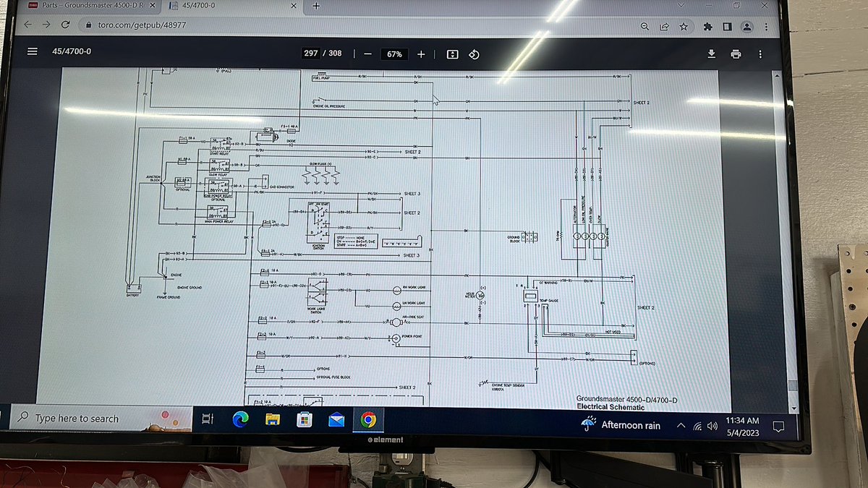The width and height of the screenshot is (868, 488).
Task: Download the PDF document
Action: [x=711, y=54]
